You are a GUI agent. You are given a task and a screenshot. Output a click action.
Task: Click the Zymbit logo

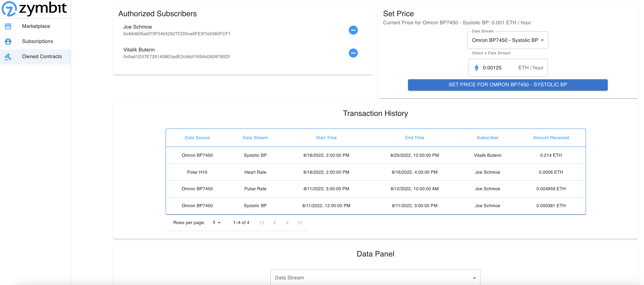[34, 8]
